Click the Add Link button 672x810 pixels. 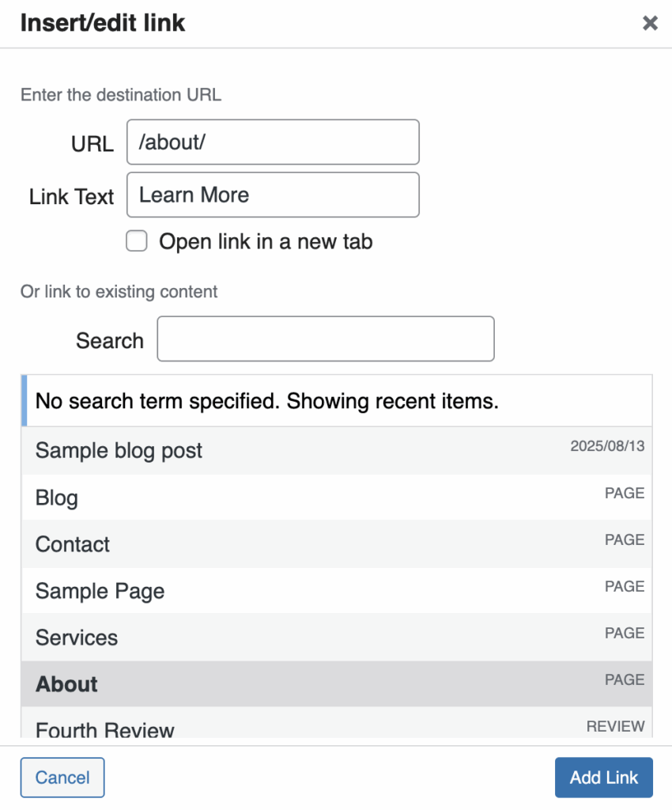point(603,778)
